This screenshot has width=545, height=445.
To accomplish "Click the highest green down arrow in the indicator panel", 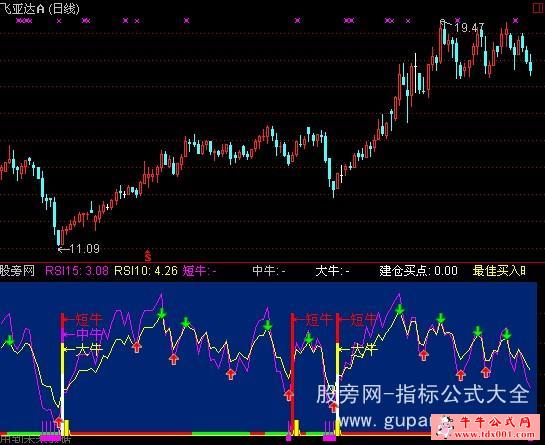I will (x=400, y=309).
